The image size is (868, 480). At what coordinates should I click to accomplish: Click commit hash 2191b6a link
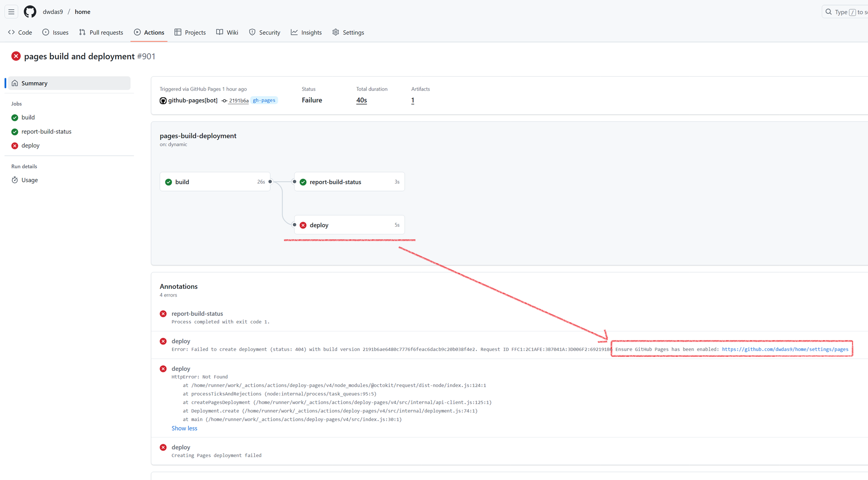point(238,100)
